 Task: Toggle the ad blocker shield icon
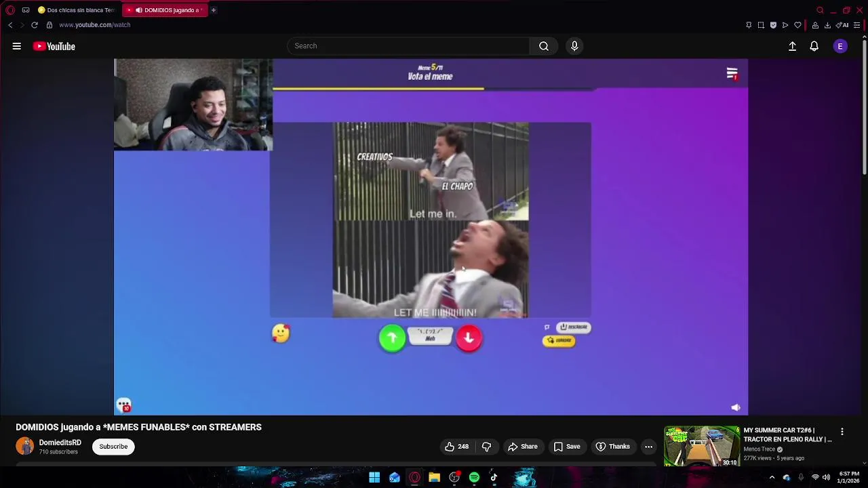(x=773, y=25)
